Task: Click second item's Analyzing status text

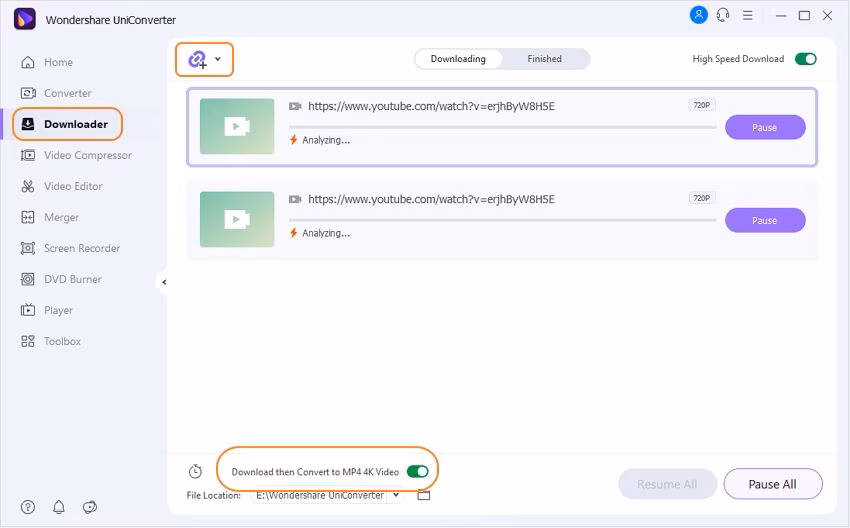Action: (x=326, y=233)
